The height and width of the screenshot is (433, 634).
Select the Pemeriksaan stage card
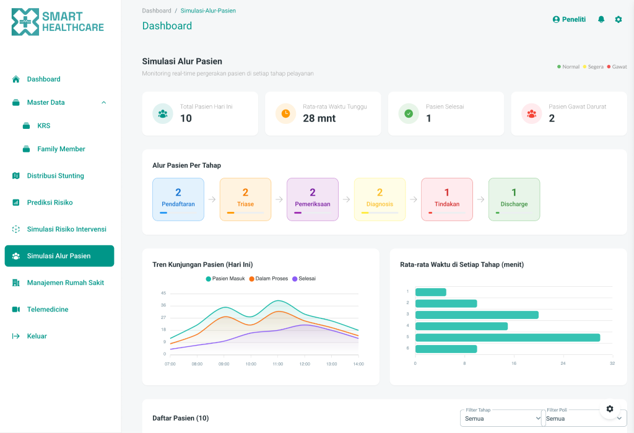[313, 199]
